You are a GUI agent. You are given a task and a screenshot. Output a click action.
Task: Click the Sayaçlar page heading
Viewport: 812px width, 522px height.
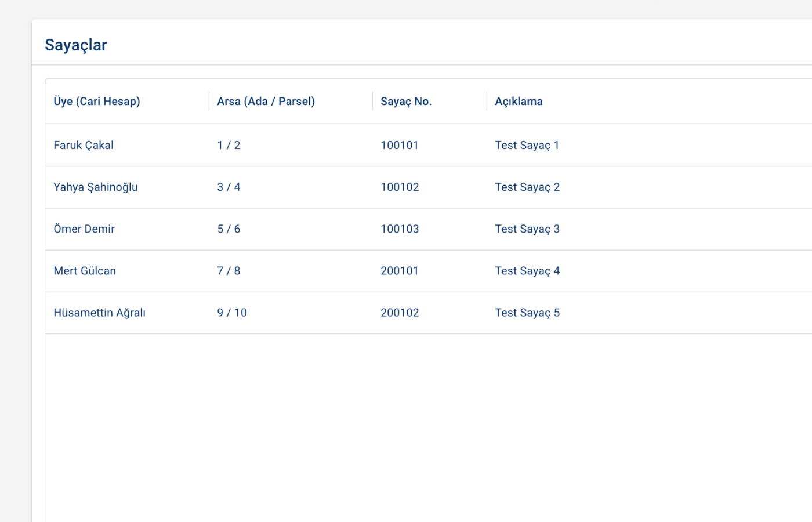[x=76, y=45]
